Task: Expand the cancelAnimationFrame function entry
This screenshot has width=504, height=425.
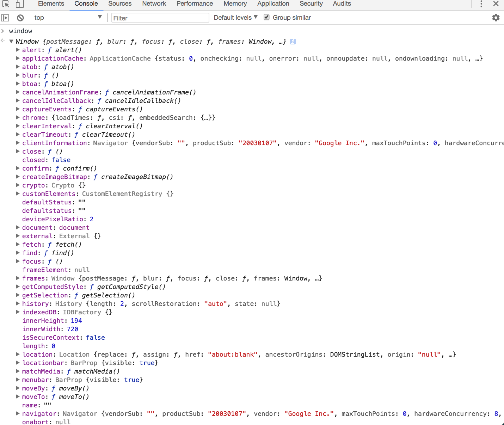Action: 18,92
